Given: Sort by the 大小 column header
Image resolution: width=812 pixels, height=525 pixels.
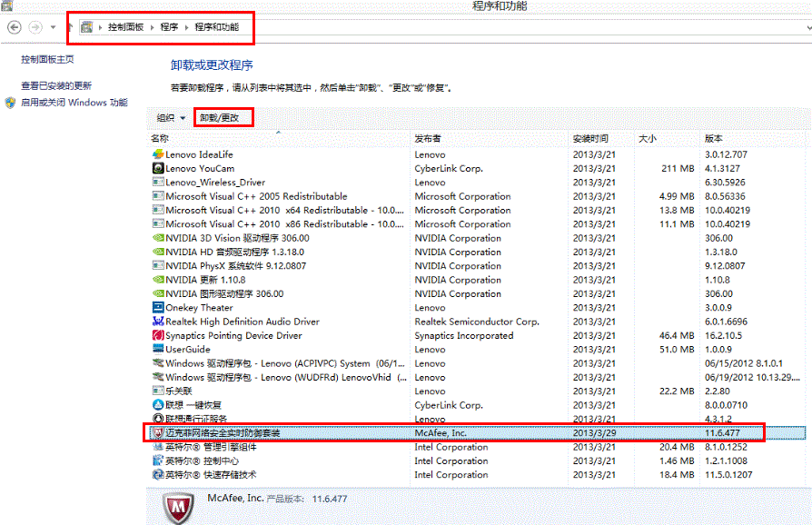Looking at the screenshot, I should coord(667,138).
